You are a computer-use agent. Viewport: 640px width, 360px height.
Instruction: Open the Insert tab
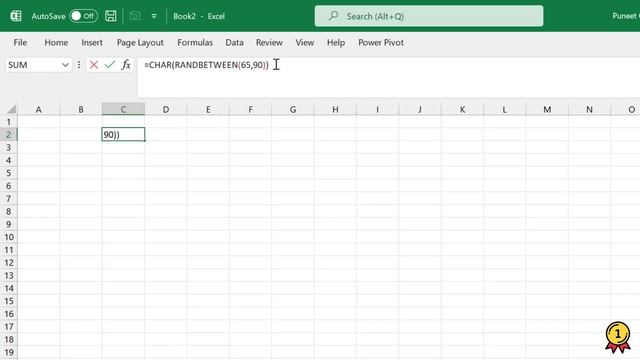pyautogui.click(x=92, y=42)
